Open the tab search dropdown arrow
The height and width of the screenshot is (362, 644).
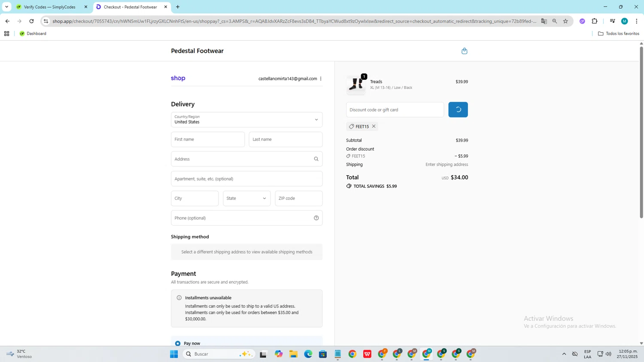click(x=6, y=7)
